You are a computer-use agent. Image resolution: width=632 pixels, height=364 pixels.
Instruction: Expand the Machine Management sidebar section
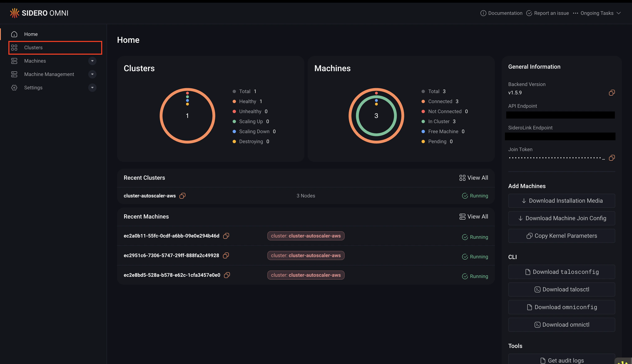92,74
